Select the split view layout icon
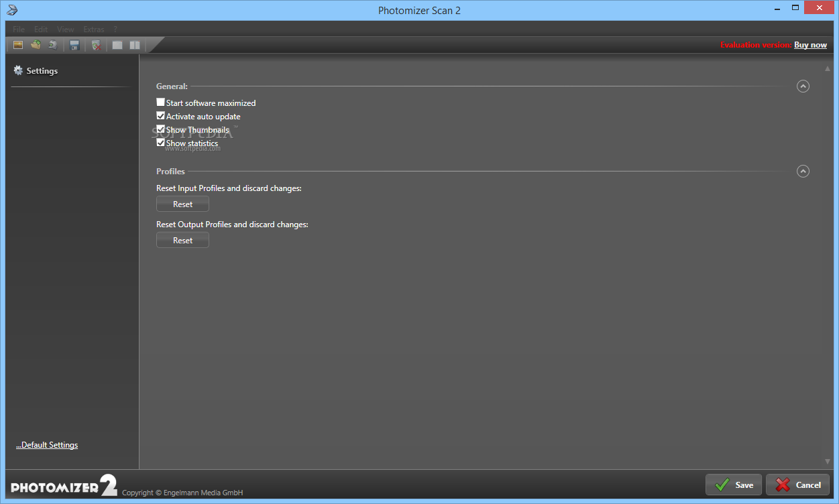Image resolution: width=839 pixels, height=504 pixels. pyautogui.click(x=135, y=45)
